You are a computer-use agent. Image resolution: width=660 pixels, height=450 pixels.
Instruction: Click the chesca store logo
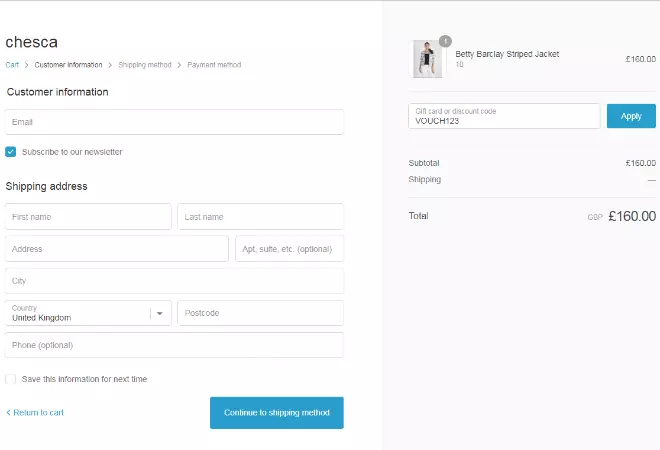pyautogui.click(x=32, y=42)
